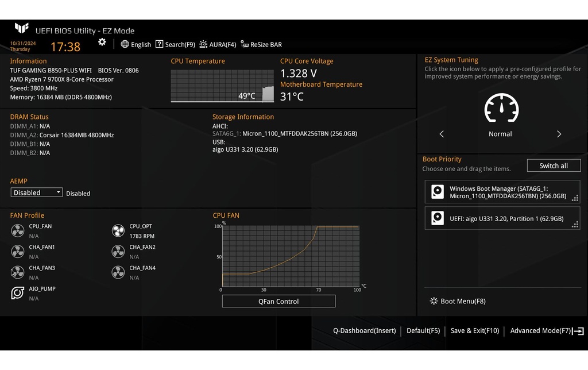
Task: Open Q-Dashboard(Insert)
Action: click(365, 330)
